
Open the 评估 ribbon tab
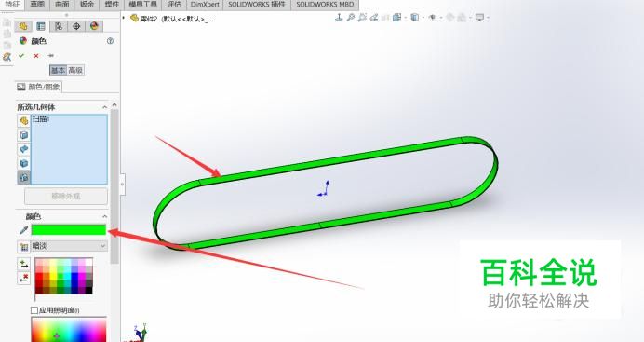175,5
